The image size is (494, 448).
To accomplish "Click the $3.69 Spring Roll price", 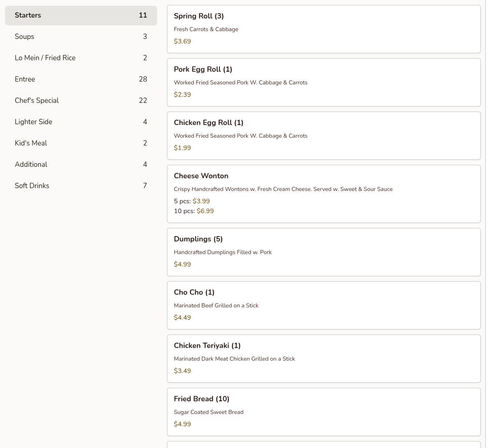I will coord(182,41).
